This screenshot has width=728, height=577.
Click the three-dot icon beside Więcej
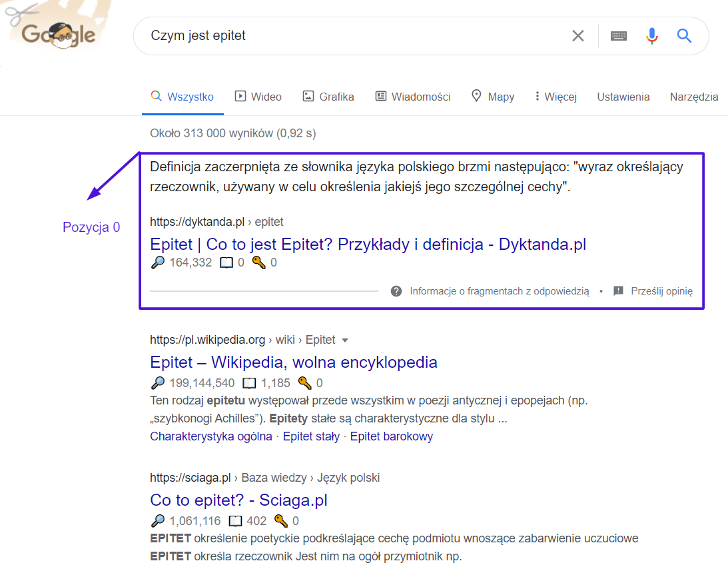pyautogui.click(x=538, y=96)
